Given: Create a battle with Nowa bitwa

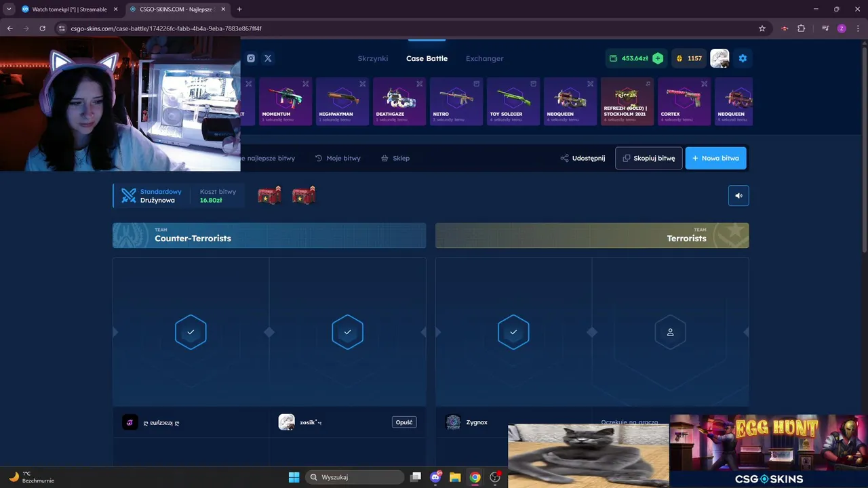Looking at the screenshot, I should [715, 158].
